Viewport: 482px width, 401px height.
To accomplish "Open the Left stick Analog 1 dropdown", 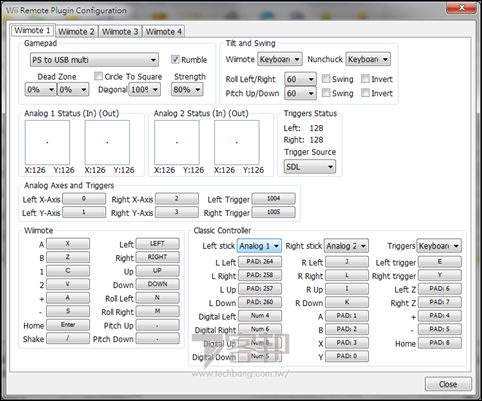I will [x=259, y=246].
